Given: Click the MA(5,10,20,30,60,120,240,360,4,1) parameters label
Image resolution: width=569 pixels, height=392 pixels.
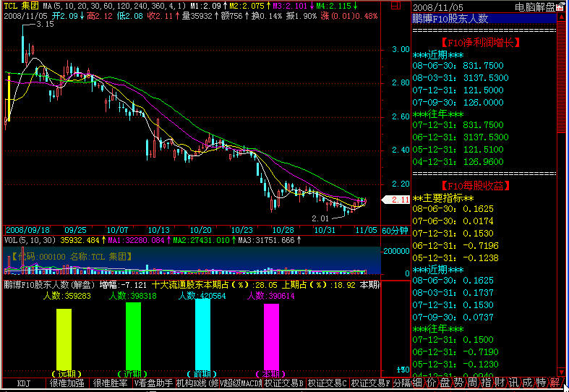Looking at the screenshot, I should 115,6.
